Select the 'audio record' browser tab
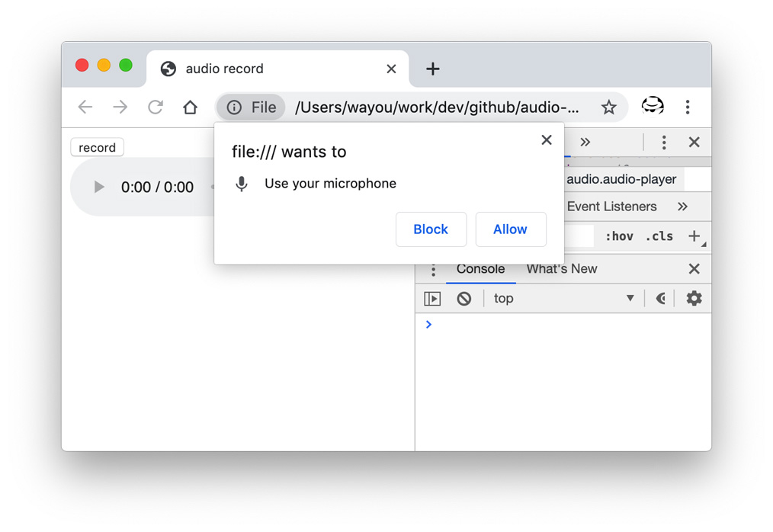773x532 pixels. [x=277, y=69]
